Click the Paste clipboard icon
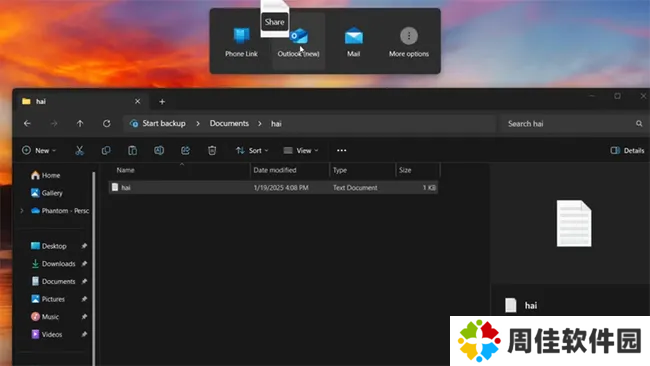This screenshot has height=366, width=650. tap(132, 150)
